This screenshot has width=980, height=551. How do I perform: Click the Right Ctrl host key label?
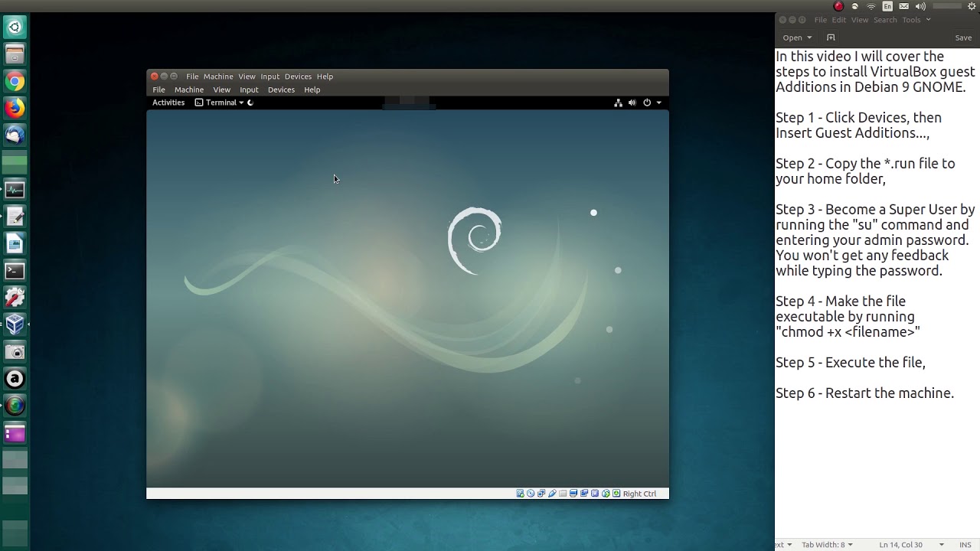point(640,494)
